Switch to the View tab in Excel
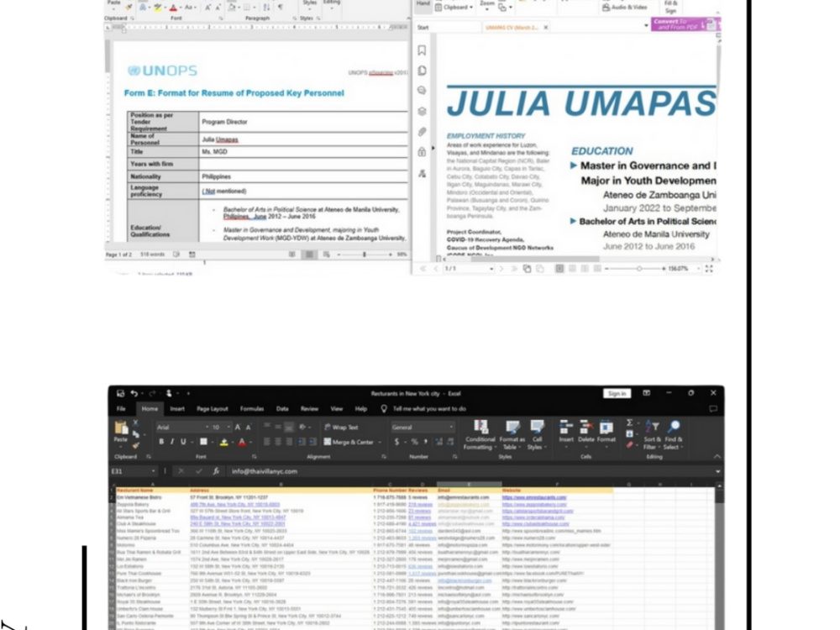Screen dimensions: 840x630 337,409
